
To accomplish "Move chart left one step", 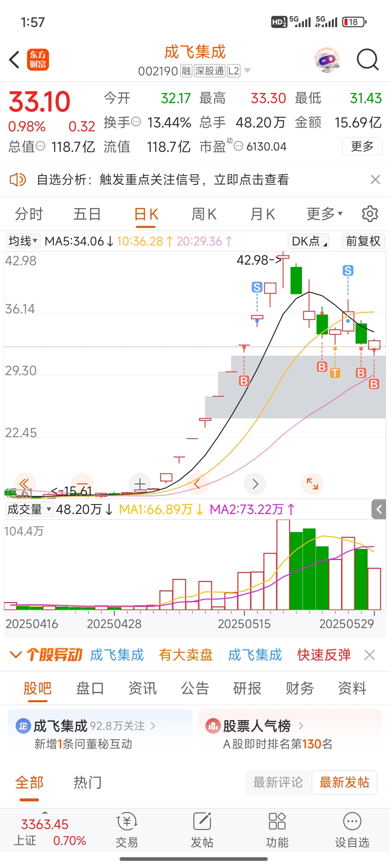I will click(197, 484).
